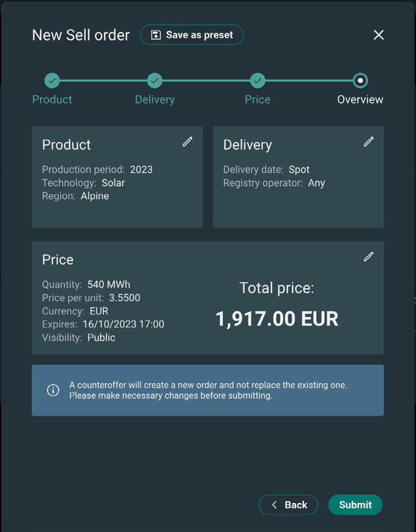Click the info icon in the notice

coord(53,390)
